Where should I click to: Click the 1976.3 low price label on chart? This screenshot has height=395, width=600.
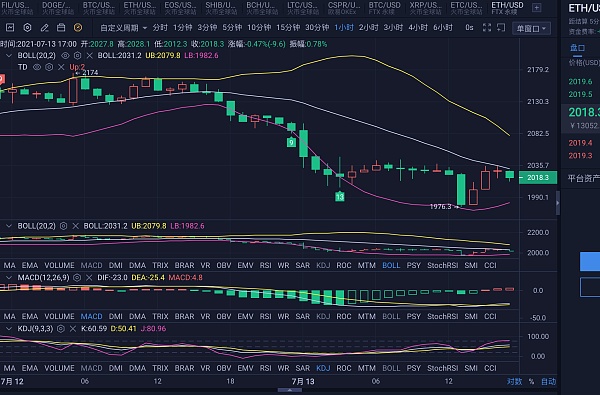(440, 207)
